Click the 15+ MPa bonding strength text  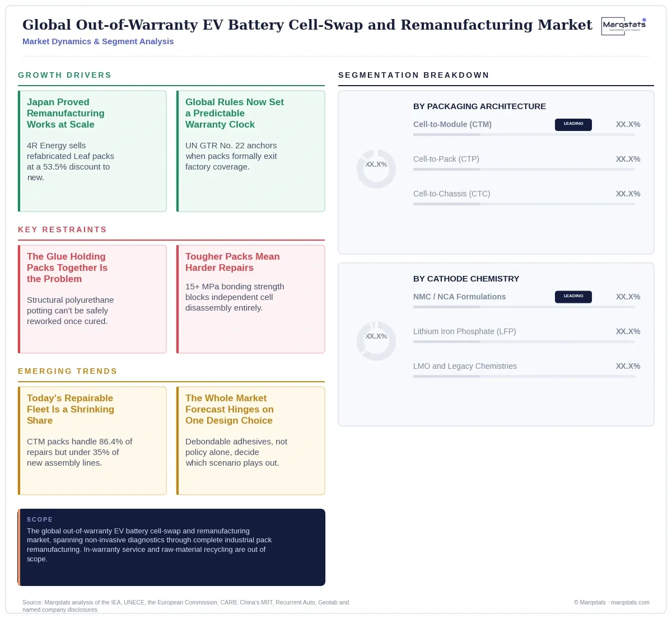click(x=235, y=297)
